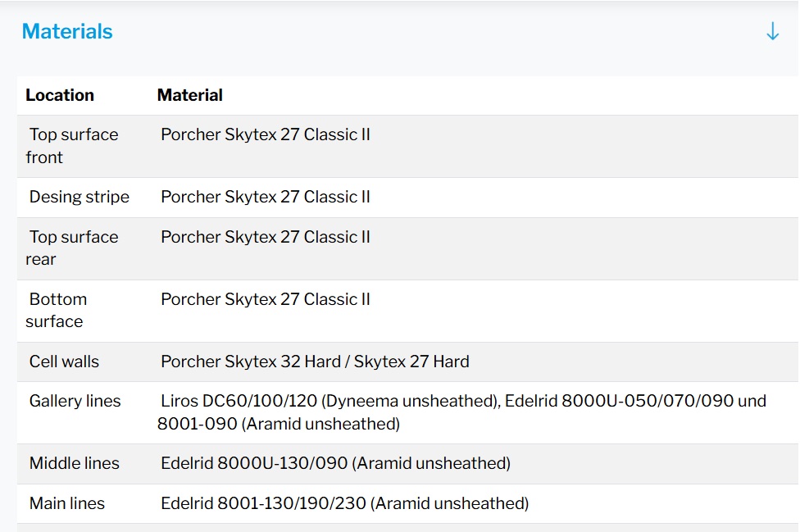Click the material for Desing stripe

[266, 197]
